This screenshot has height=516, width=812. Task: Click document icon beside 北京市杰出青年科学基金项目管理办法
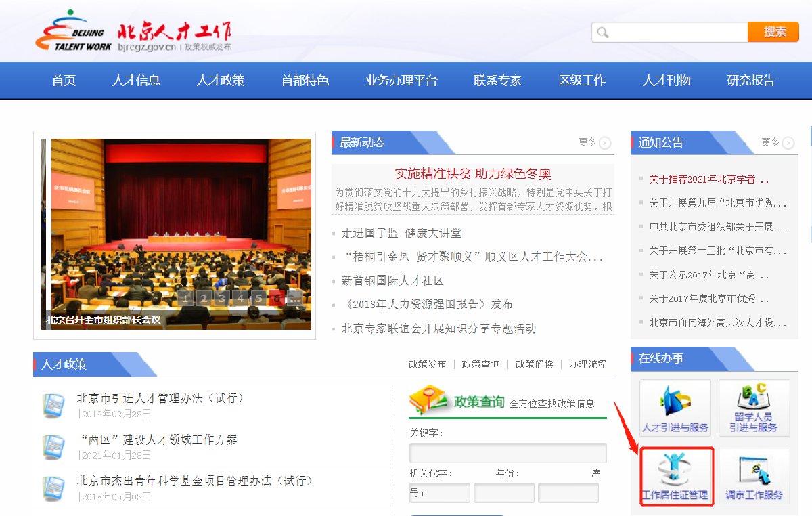tap(53, 488)
